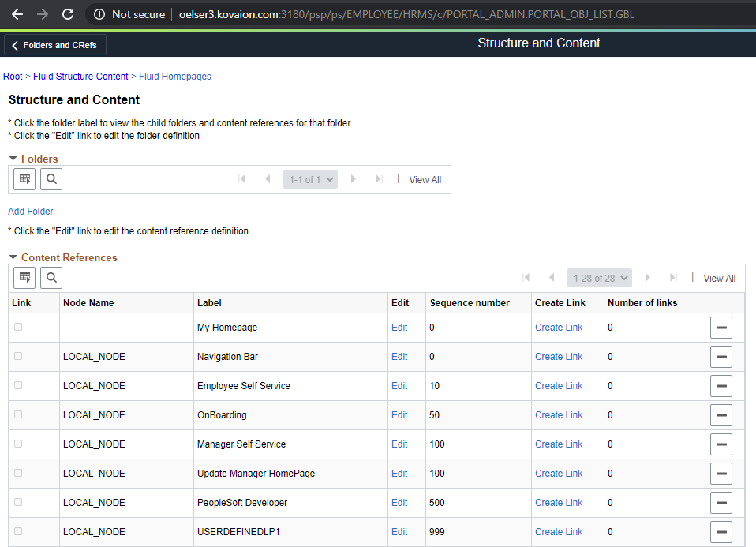Click the Label column header
This screenshot has height=547, width=756.
coord(209,303)
